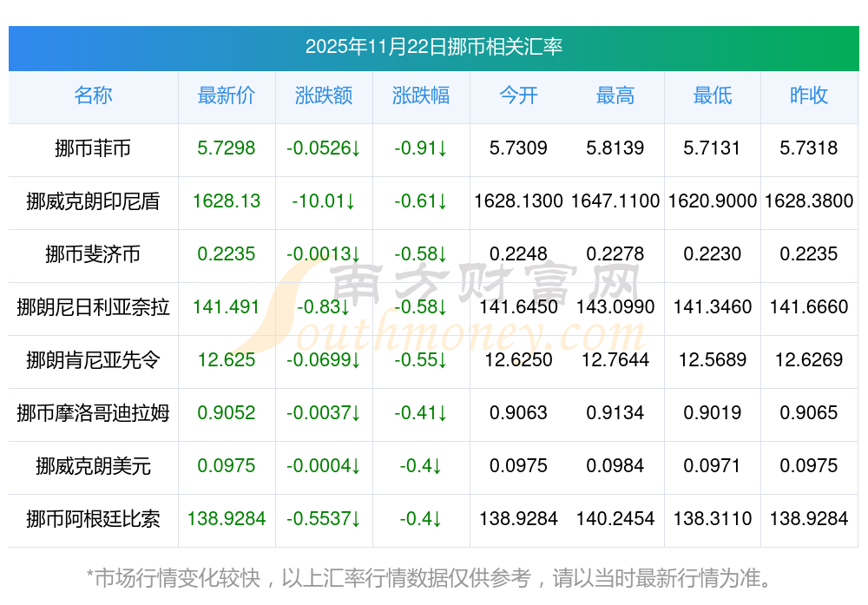The width and height of the screenshot is (868, 605).
Task: Click the table title 2025年11月22日挪币相关汇率
Action: click(433, 47)
